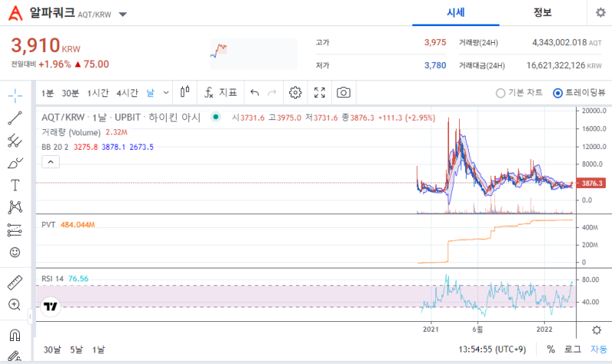The height and width of the screenshot is (364, 612).
Task: Open page settings gear at top right
Action: coord(601,12)
